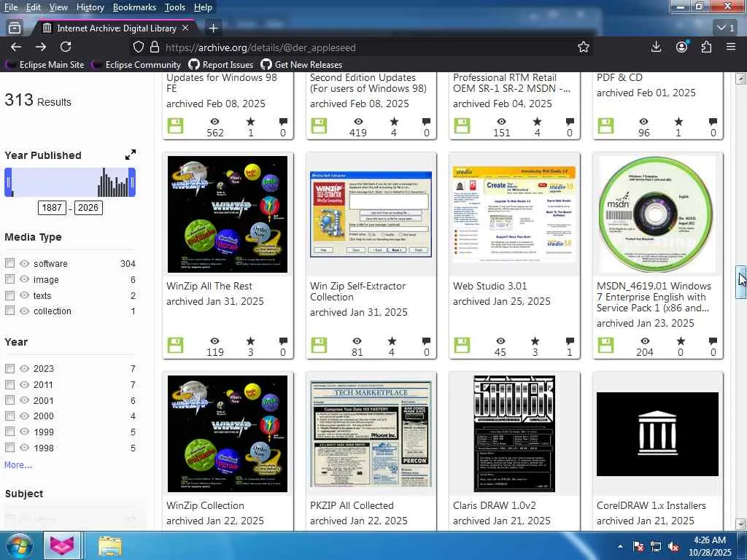
Task: Check the 2001 year filter
Action: [x=9, y=400]
